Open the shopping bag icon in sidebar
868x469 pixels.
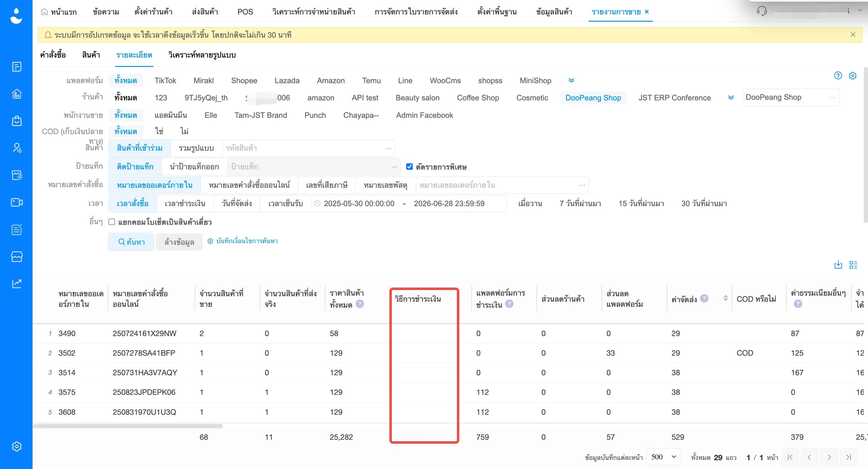[17, 121]
